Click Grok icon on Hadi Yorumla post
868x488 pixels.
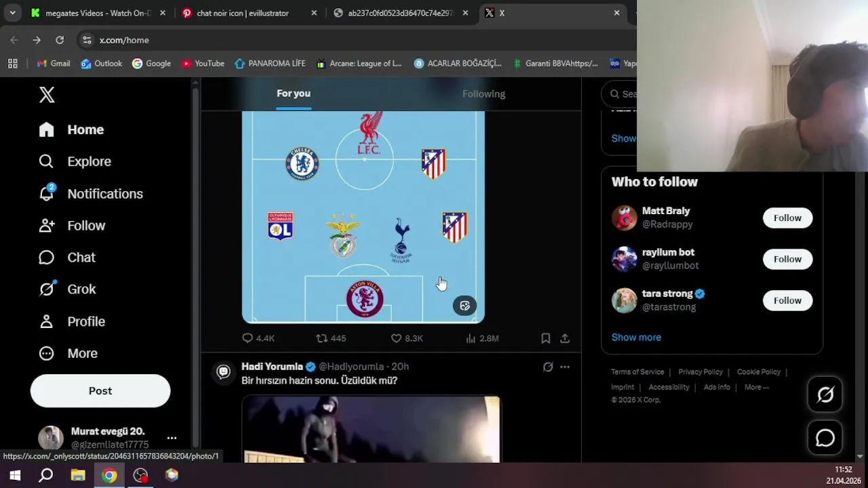pos(548,367)
